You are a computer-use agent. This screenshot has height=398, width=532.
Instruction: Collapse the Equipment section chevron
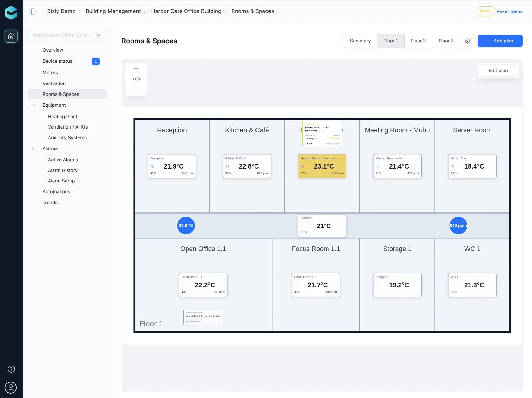pos(33,105)
